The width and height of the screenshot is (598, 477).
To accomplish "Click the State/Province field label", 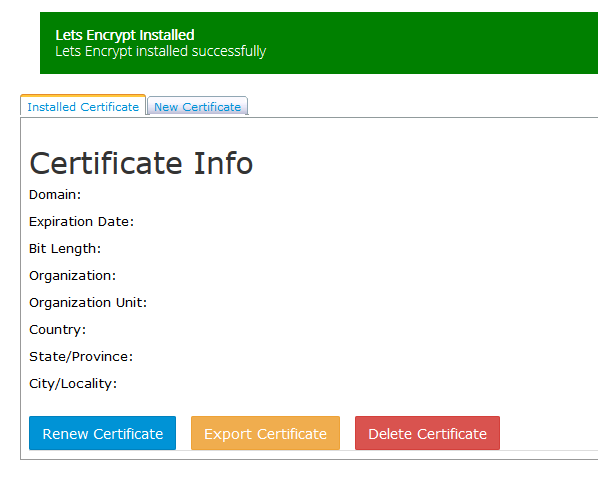I will click(x=81, y=357).
